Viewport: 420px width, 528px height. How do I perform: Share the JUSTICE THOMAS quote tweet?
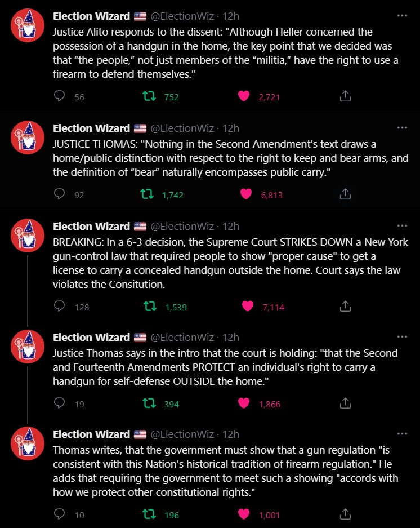pos(346,194)
